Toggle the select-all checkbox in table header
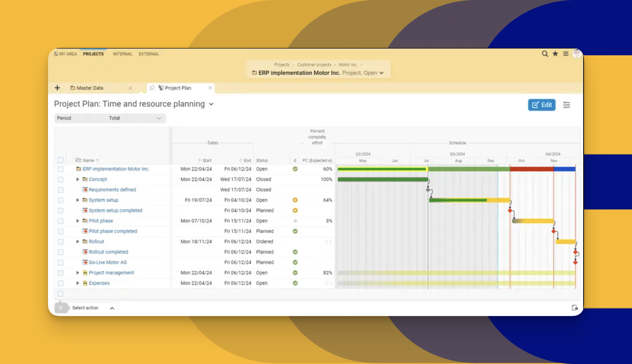 (x=61, y=160)
